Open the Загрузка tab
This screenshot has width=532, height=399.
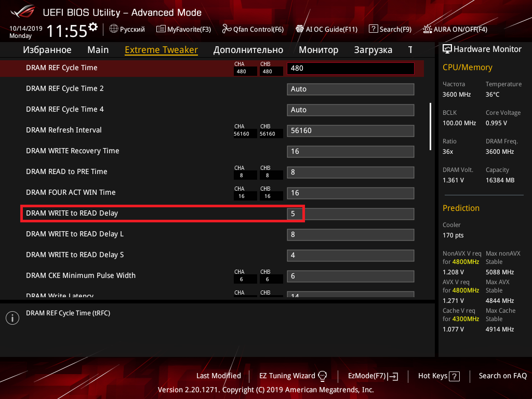pyautogui.click(x=373, y=50)
